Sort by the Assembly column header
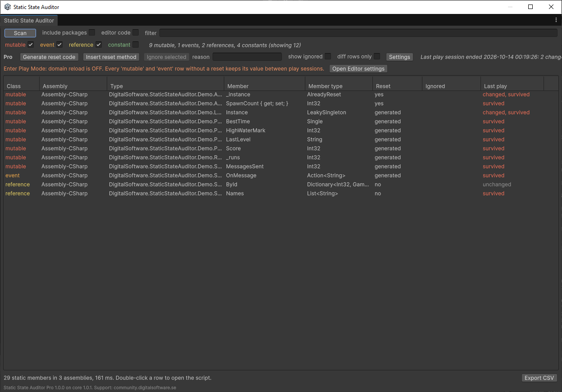 [73, 86]
